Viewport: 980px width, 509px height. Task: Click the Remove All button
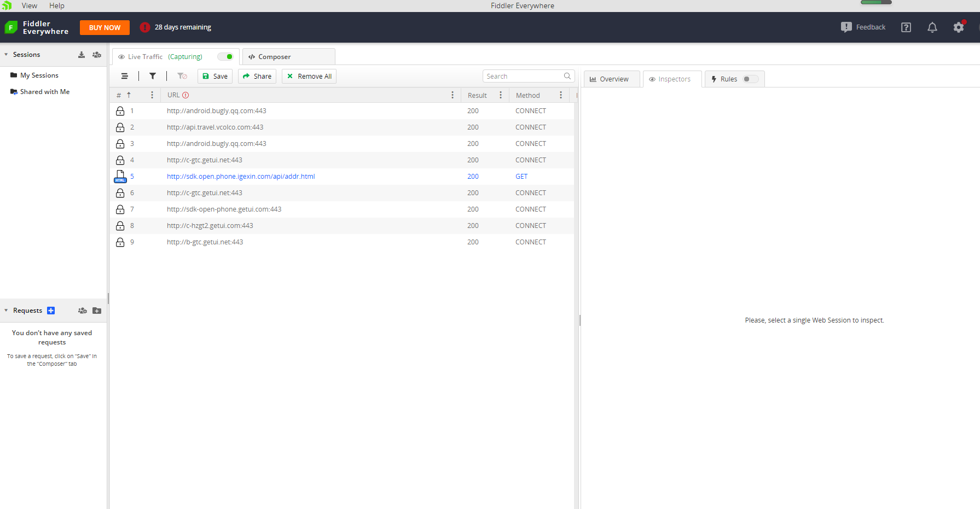coord(309,76)
